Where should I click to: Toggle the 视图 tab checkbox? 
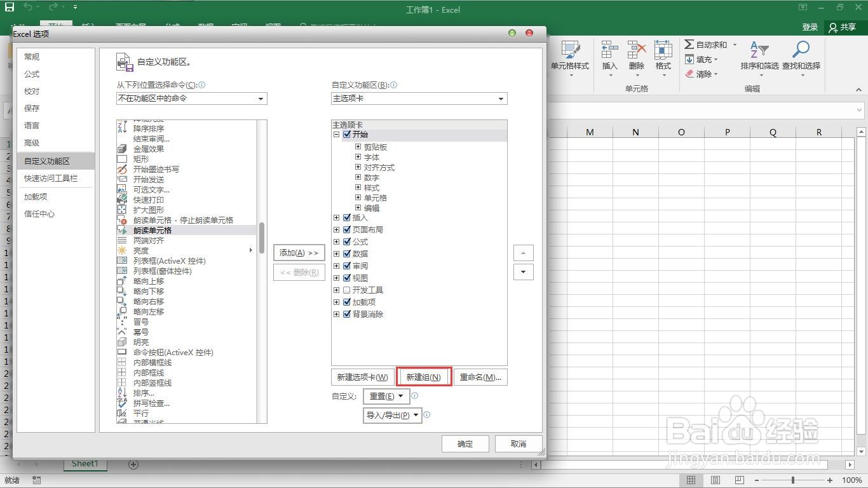[347, 278]
